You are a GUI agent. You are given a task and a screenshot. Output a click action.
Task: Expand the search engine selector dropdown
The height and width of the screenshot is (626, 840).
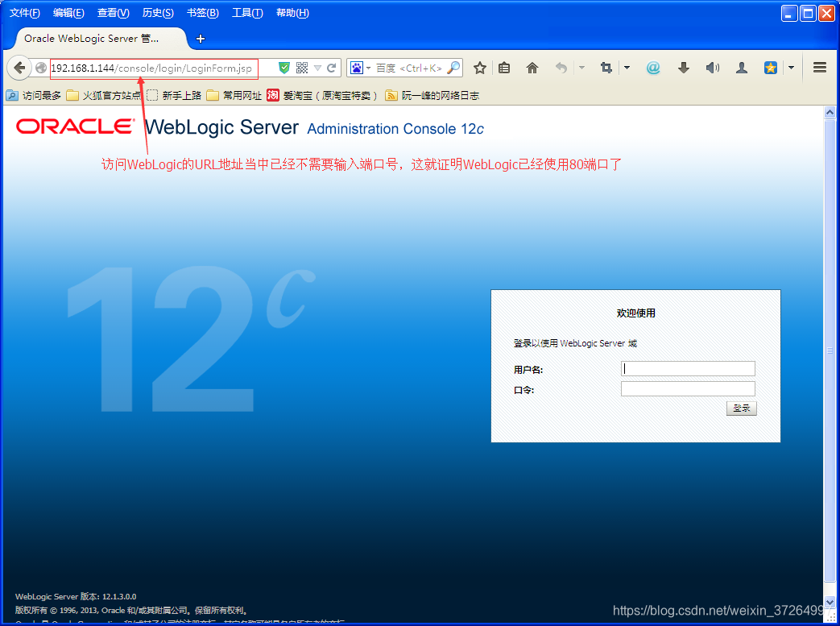coord(369,68)
